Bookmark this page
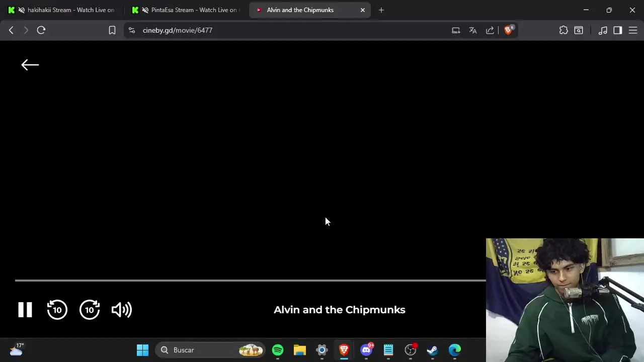The width and height of the screenshot is (644, 362). (x=112, y=30)
